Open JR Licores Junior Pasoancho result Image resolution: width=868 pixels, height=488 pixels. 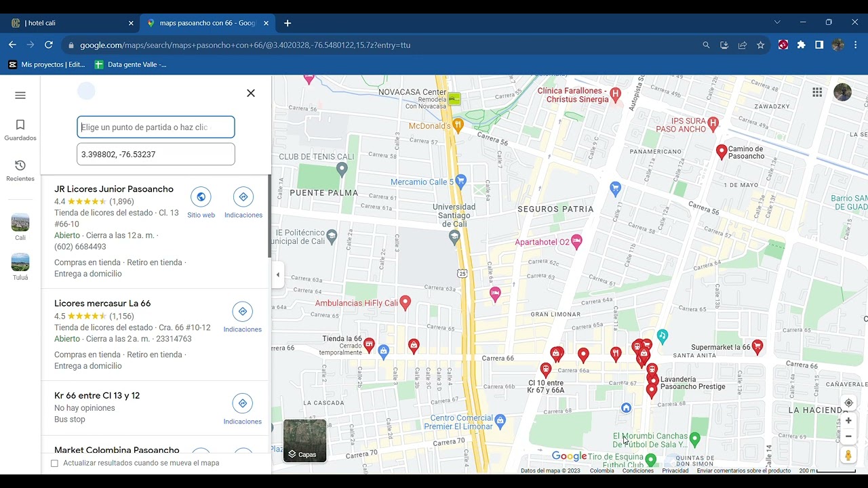click(114, 189)
